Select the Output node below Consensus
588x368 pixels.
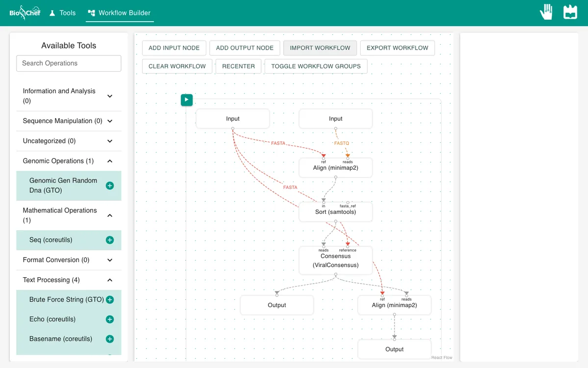pyautogui.click(x=277, y=305)
